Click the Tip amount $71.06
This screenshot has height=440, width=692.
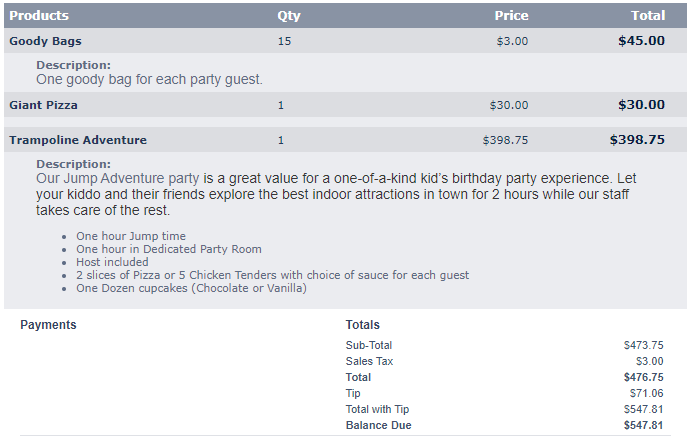pos(646,393)
